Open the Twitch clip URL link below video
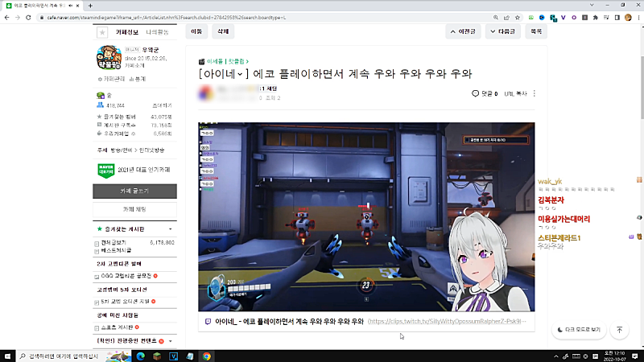 tap(447, 321)
